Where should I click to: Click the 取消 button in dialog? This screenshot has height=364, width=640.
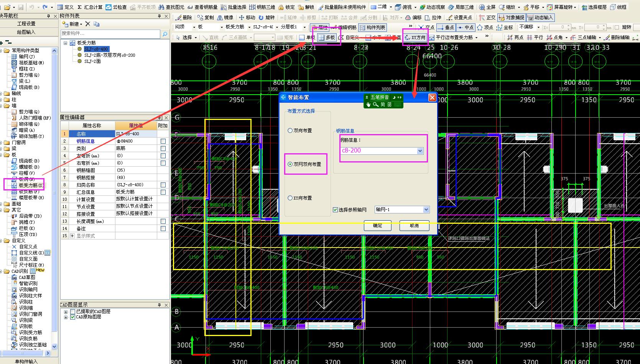point(414,226)
